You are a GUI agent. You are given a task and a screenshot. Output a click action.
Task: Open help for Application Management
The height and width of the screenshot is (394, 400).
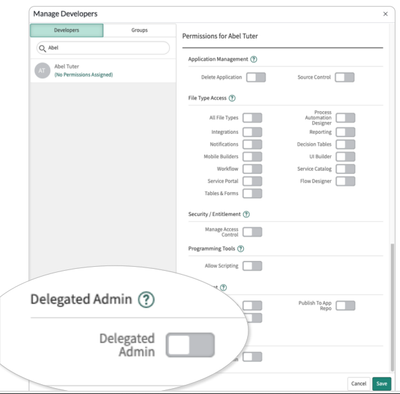254,59
